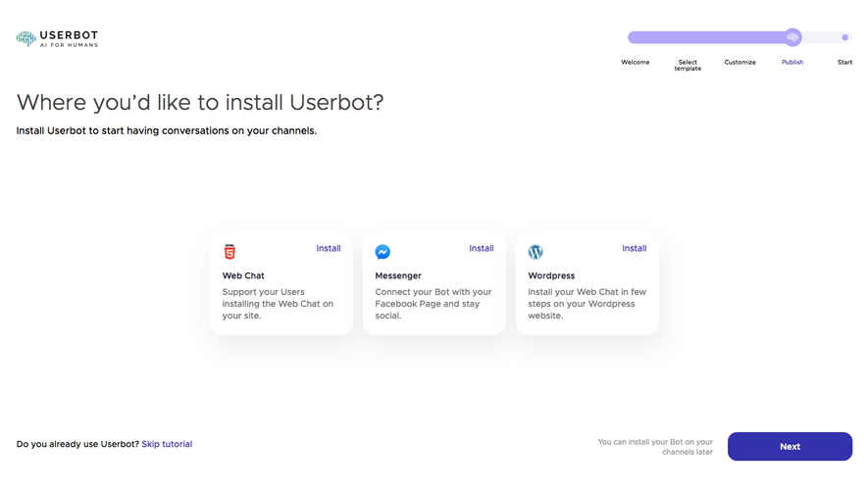Select the Publish step label
The height and width of the screenshot is (492, 868).
point(792,62)
